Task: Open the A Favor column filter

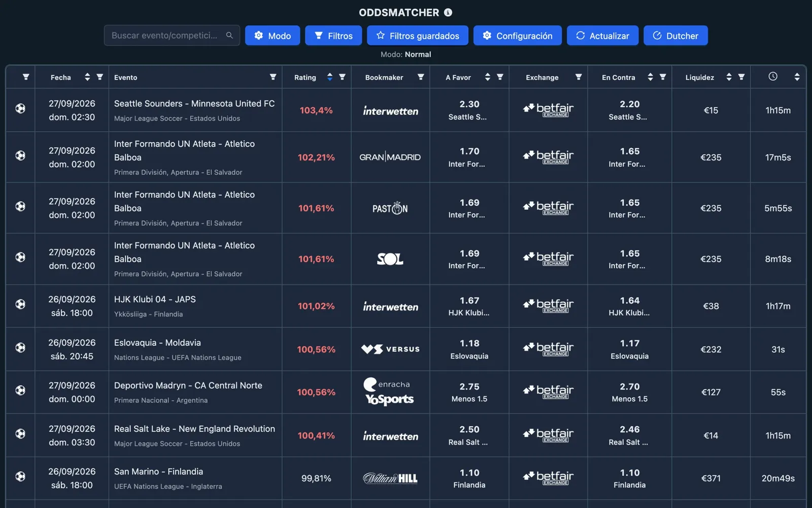Action: [500, 77]
